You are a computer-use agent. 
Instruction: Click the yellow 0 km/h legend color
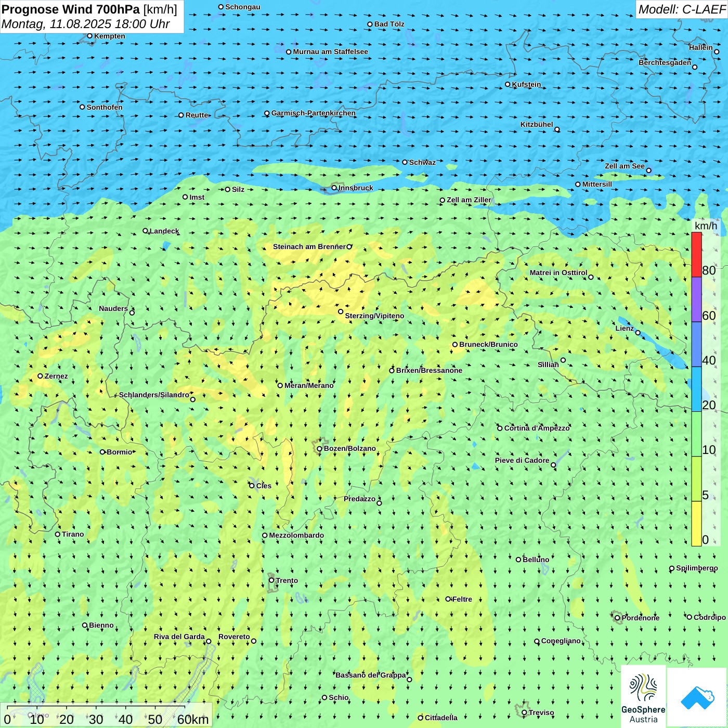(x=696, y=524)
